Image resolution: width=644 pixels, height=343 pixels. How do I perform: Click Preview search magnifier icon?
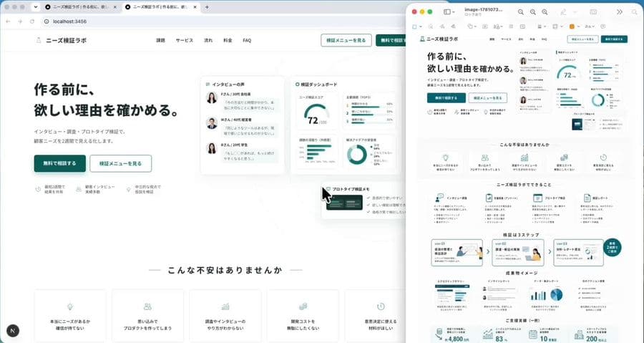click(635, 12)
